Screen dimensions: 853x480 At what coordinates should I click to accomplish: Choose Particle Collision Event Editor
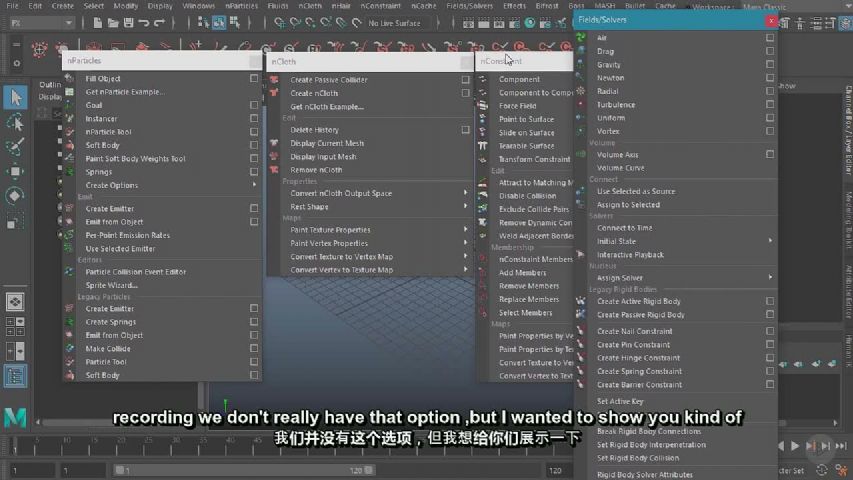point(135,272)
